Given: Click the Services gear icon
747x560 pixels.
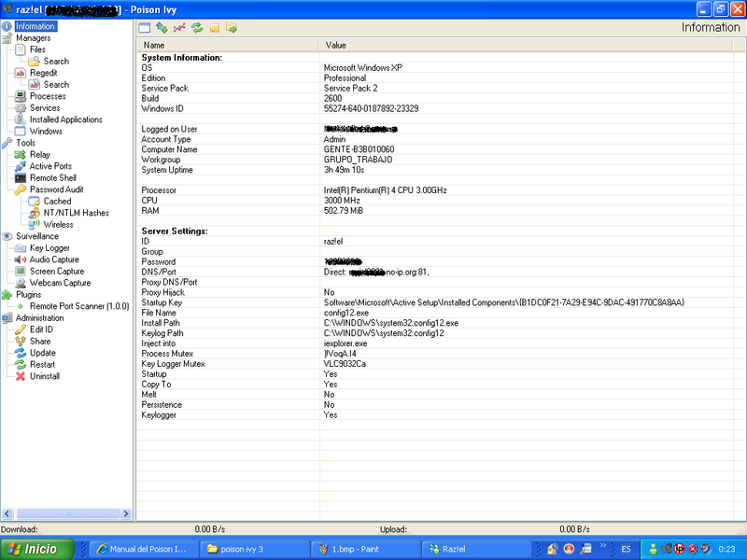Looking at the screenshot, I should (20, 108).
